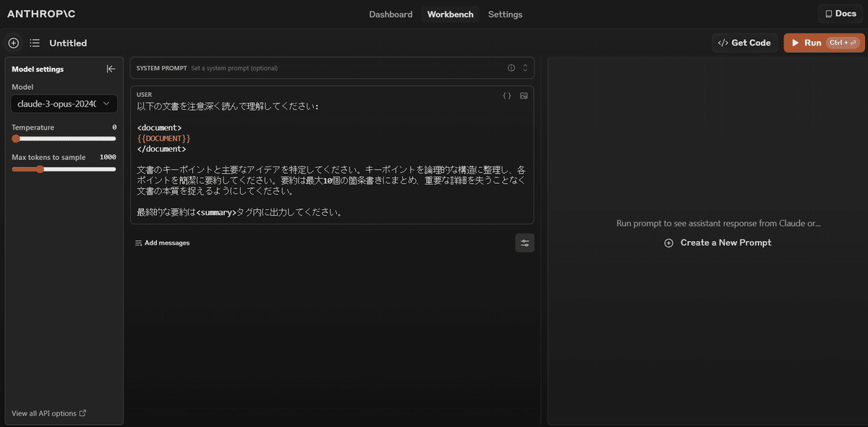Click the Temperature slider handle
Image resolution: width=868 pixels, height=427 pixels.
[x=14, y=138]
